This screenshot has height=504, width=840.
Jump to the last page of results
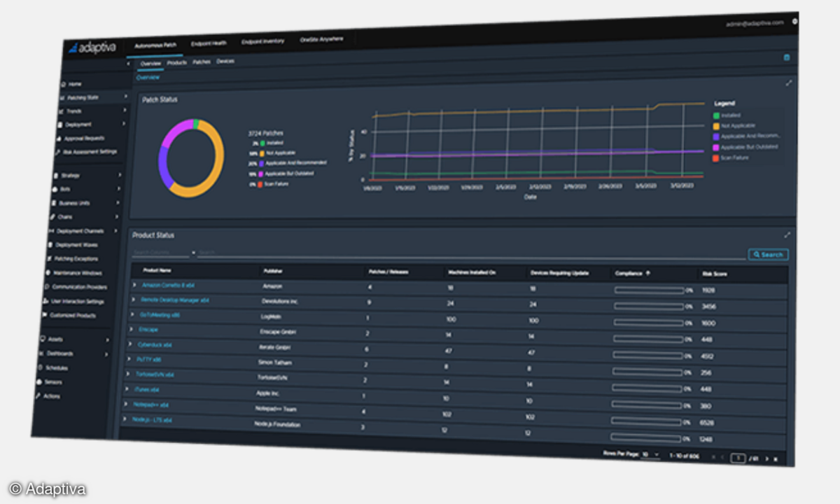click(775, 460)
